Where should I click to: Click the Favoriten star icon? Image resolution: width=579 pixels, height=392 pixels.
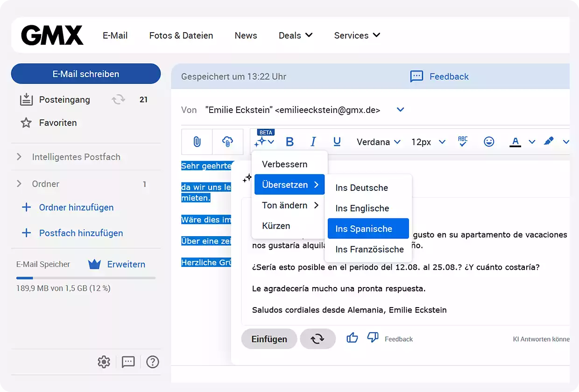click(x=26, y=123)
